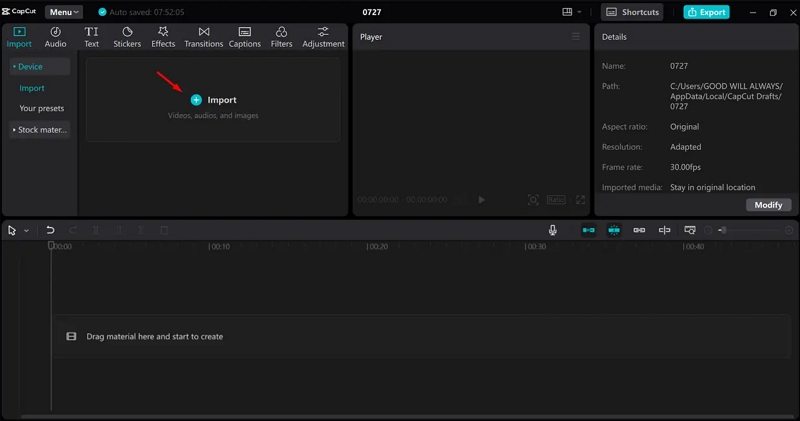Click the fullscreen icon in the player
The height and width of the screenshot is (421, 800).
click(x=580, y=200)
